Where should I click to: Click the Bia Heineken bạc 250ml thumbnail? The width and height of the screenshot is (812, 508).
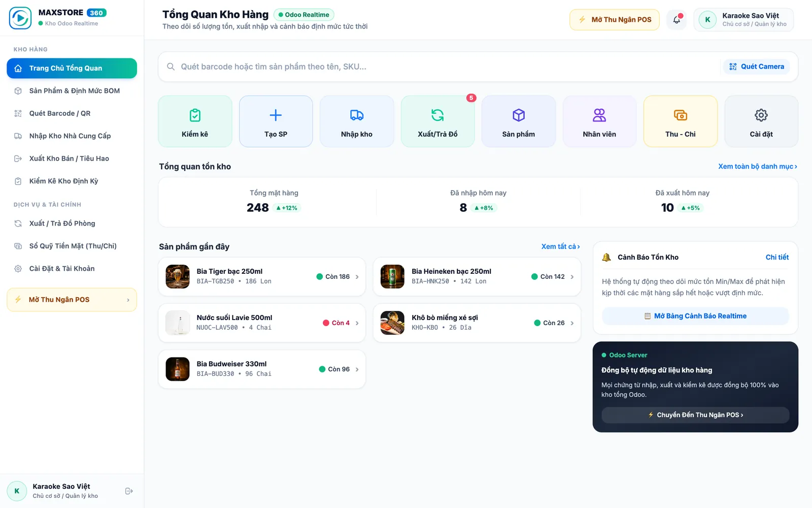(392, 277)
